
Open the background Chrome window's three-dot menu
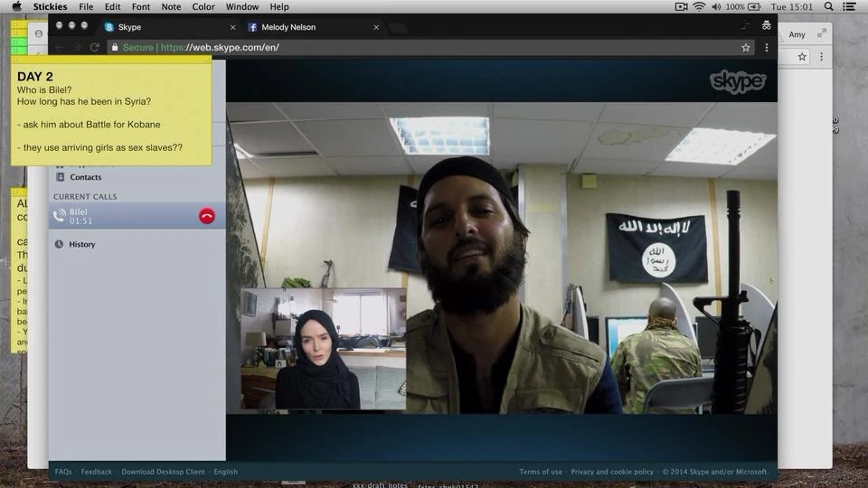(x=822, y=56)
